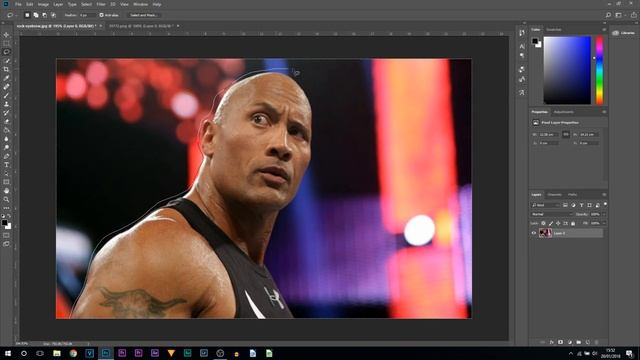Open the Properties panel flyout menu
Screen dimensions: 640x360
coord(604,112)
